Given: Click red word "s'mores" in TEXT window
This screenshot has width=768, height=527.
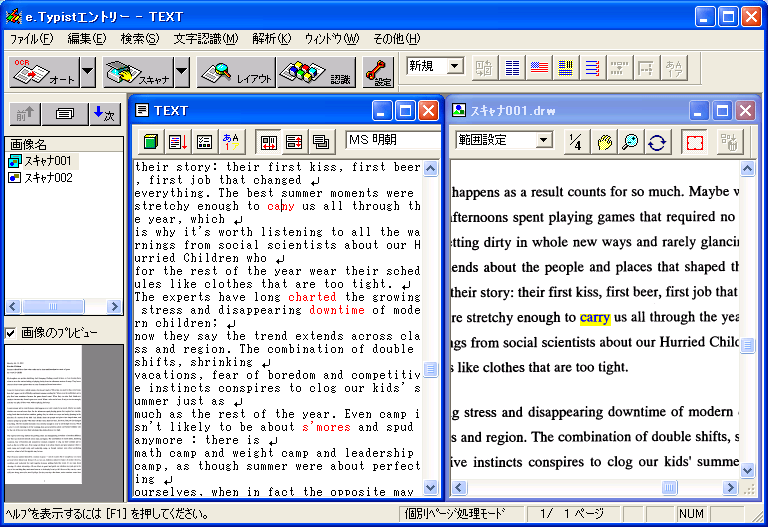Looking at the screenshot, I should (326, 427).
